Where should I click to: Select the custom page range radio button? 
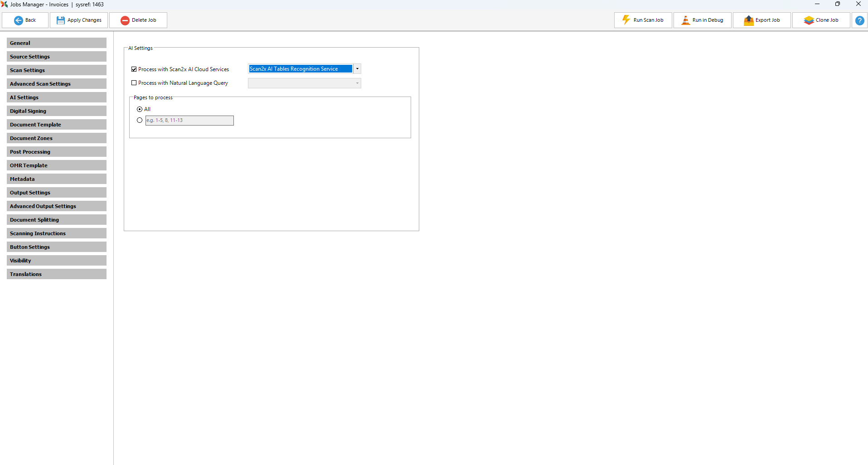(140, 120)
